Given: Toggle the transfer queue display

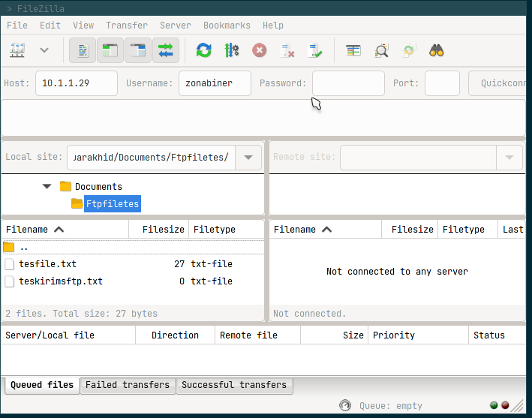Looking at the screenshot, I should click(x=166, y=50).
